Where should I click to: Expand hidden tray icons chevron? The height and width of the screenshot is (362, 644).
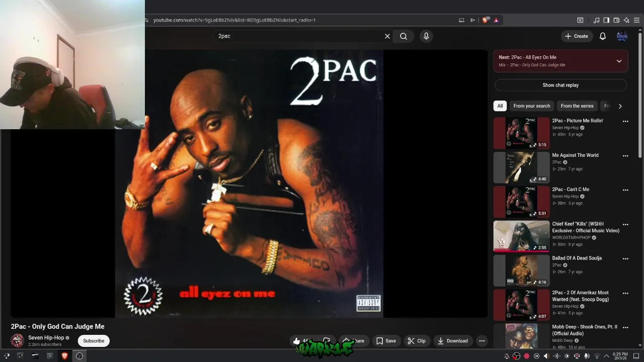pos(607,356)
